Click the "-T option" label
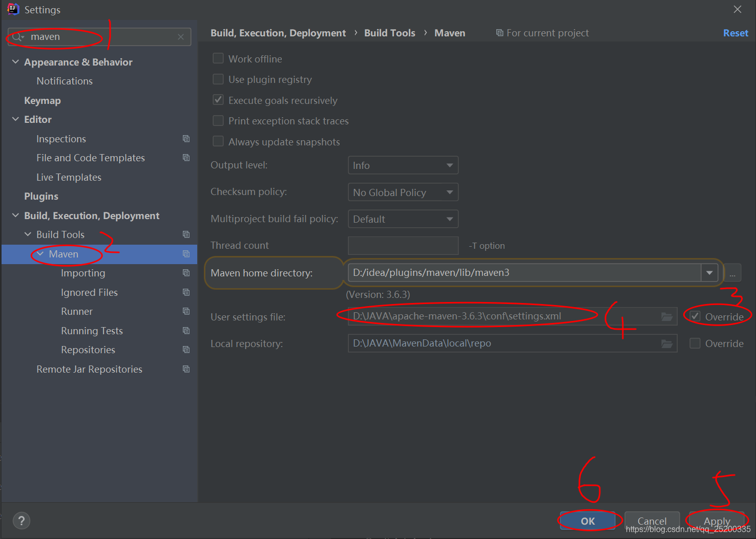The image size is (756, 539). (x=487, y=246)
